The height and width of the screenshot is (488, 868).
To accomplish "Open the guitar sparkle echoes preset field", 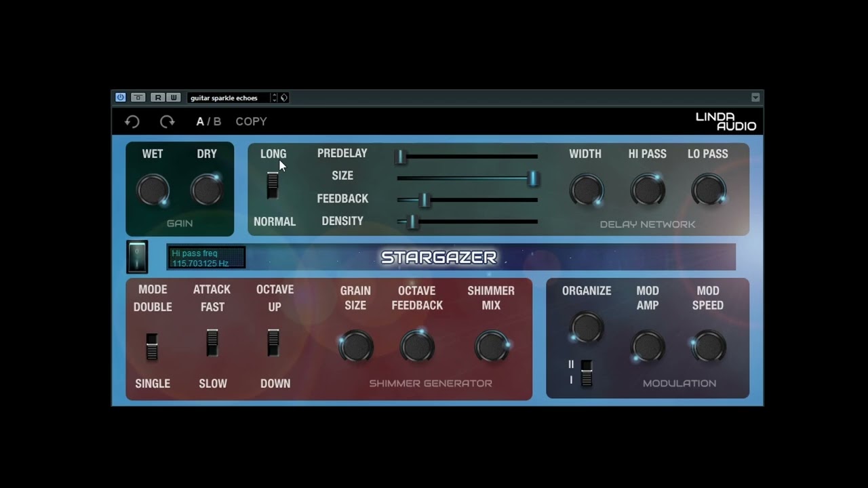I will 229,98.
